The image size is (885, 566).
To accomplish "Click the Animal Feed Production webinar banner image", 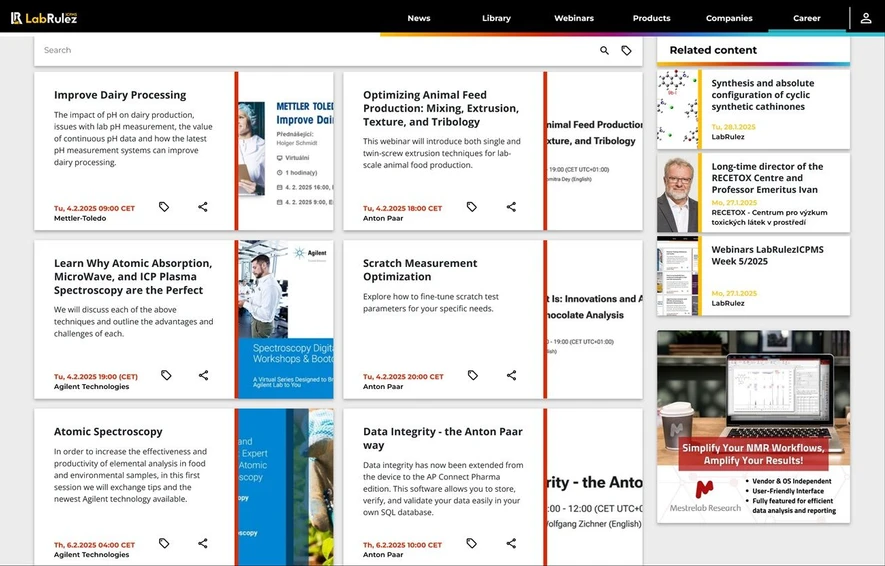I will (x=595, y=151).
